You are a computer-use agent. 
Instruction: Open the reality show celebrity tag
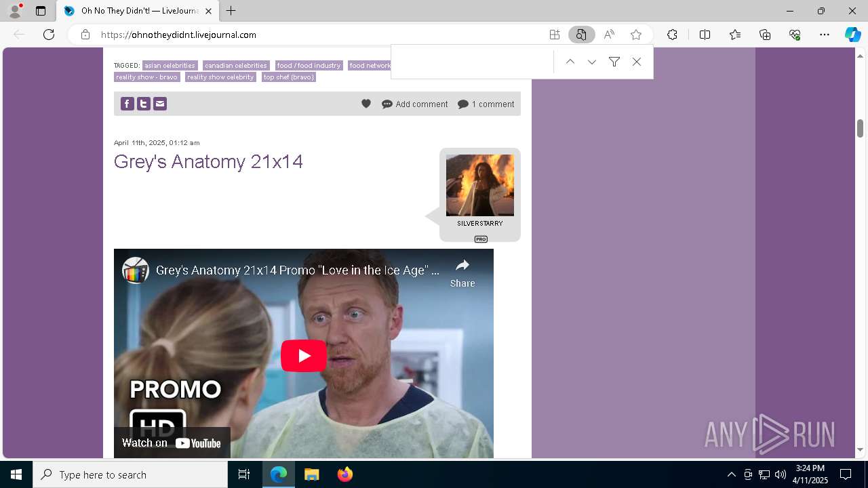(x=220, y=77)
